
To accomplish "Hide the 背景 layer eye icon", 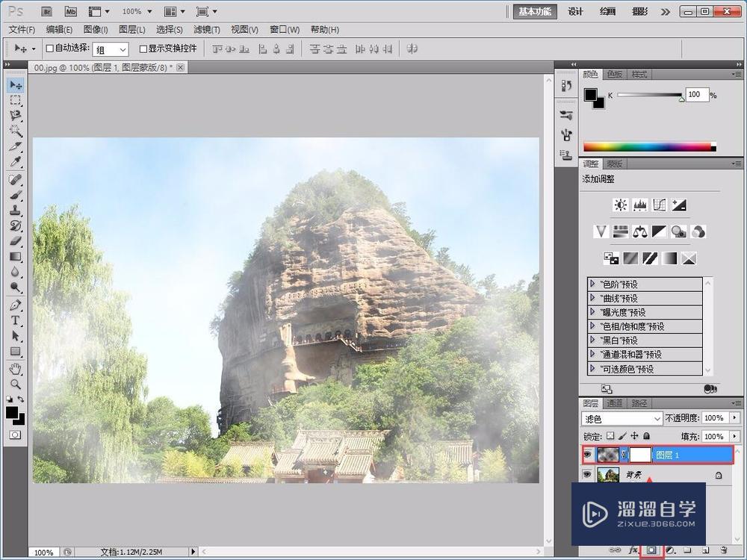I will (x=587, y=474).
